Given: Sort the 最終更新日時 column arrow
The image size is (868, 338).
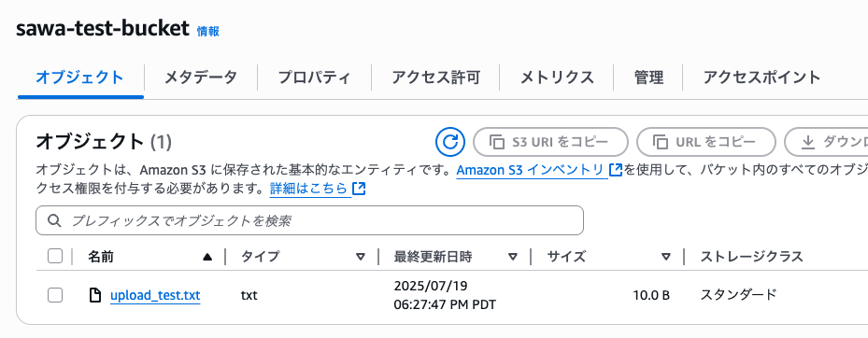Looking at the screenshot, I should (513, 257).
